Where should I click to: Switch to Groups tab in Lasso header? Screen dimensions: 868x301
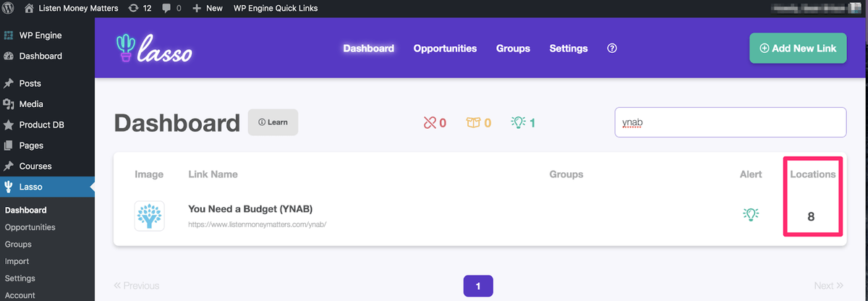[513, 48]
